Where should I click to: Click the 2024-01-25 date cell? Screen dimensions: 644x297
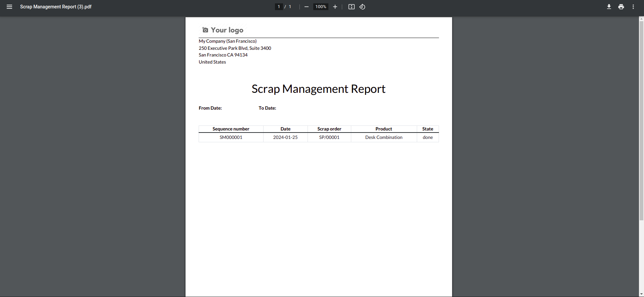point(285,137)
